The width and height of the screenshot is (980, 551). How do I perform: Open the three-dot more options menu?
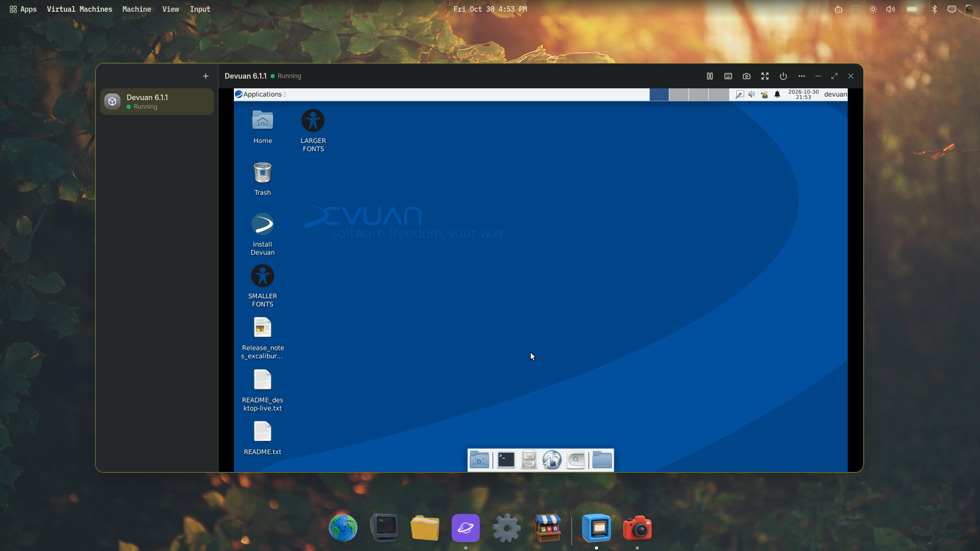[802, 76]
